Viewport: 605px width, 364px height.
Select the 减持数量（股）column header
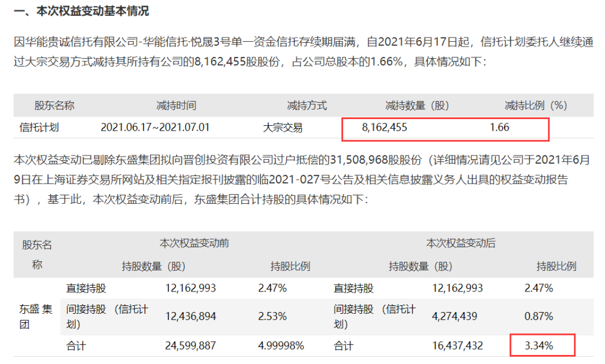pos(417,105)
